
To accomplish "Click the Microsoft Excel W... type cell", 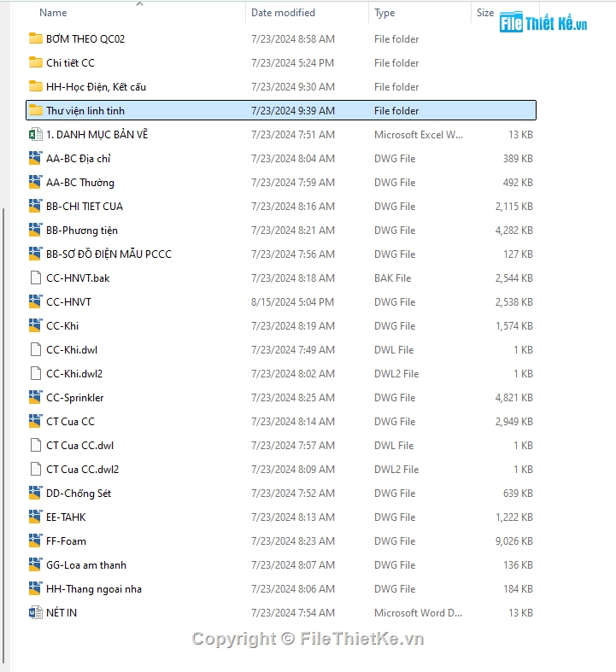I will [419, 135].
